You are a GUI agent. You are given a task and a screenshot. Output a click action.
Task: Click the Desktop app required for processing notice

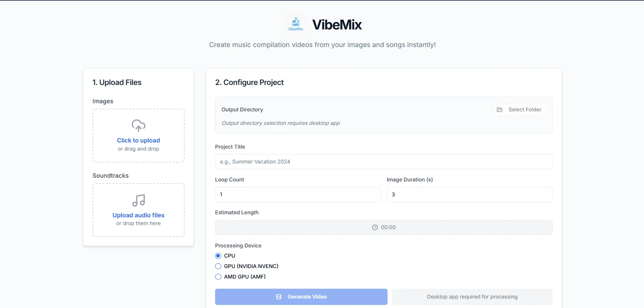pyautogui.click(x=472, y=296)
